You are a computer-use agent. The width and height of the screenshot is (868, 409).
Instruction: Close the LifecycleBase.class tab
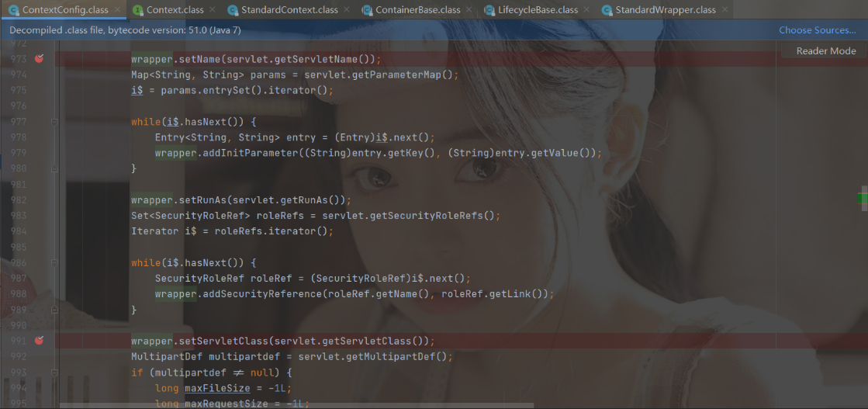point(586,10)
